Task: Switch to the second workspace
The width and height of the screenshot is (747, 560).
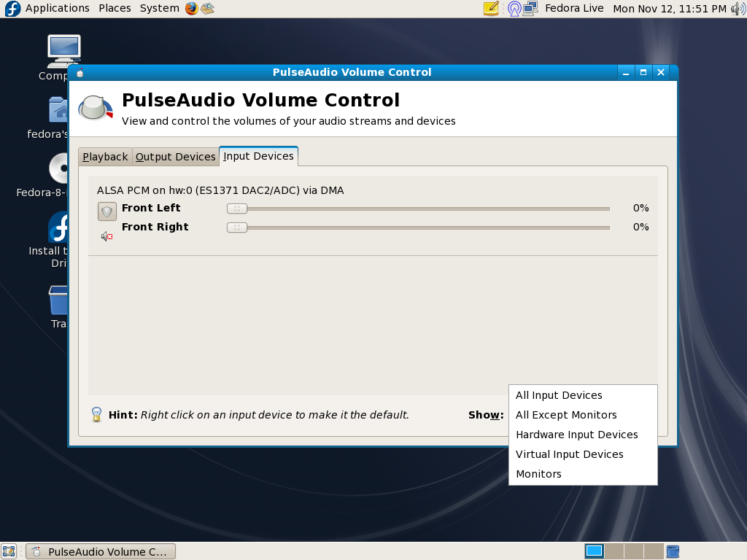Action: pyautogui.click(x=614, y=551)
